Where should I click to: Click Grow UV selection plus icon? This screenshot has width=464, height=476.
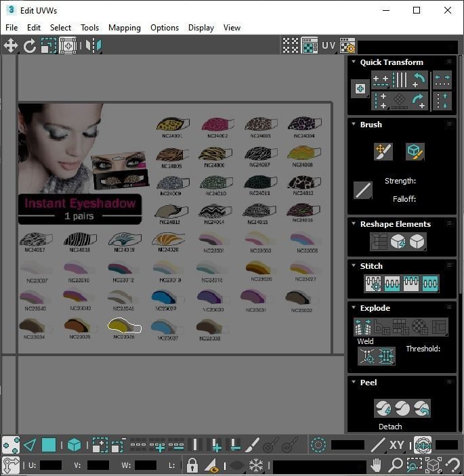click(x=100, y=446)
